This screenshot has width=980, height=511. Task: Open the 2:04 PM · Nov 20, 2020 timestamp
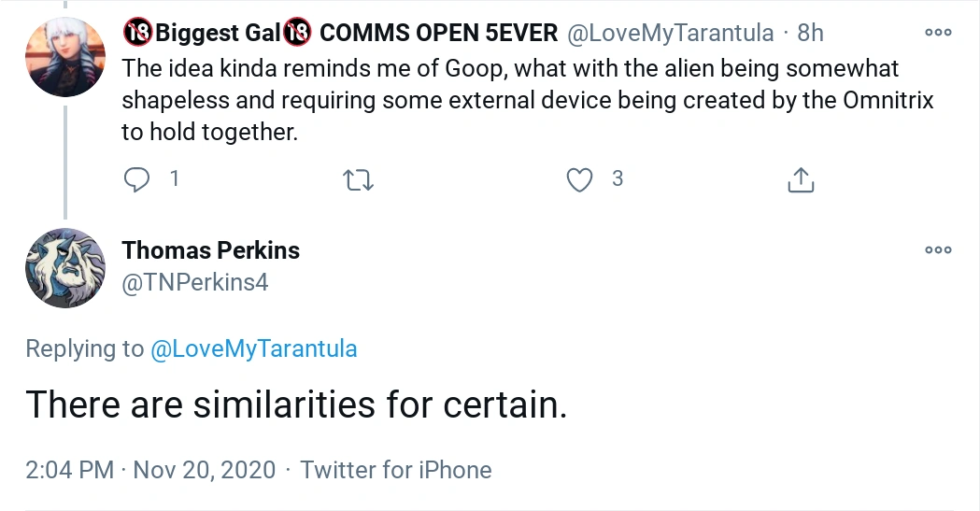pyautogui.click(x=150, y=469)
